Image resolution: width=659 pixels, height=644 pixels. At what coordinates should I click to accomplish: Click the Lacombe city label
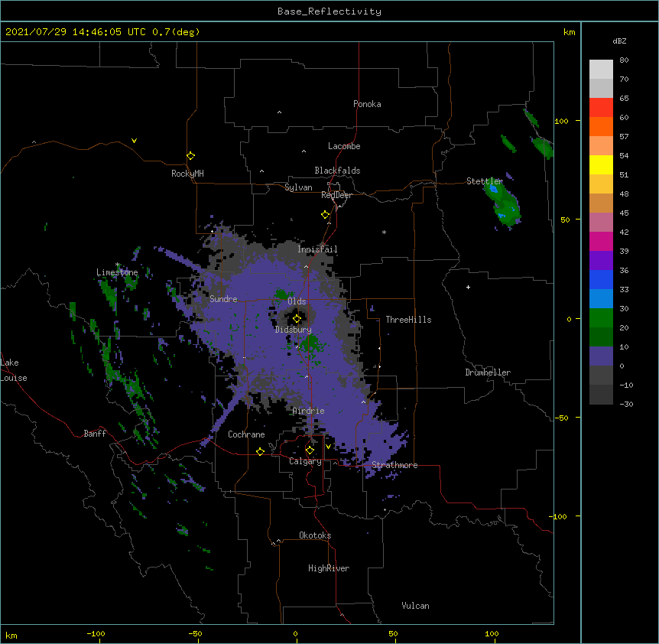click(344, 146)
